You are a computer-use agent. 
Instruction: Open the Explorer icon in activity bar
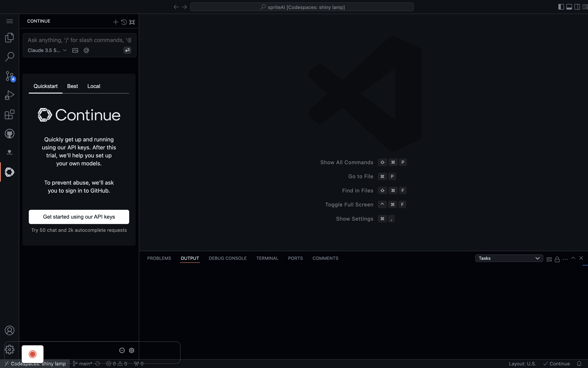(x=9, y=37)
